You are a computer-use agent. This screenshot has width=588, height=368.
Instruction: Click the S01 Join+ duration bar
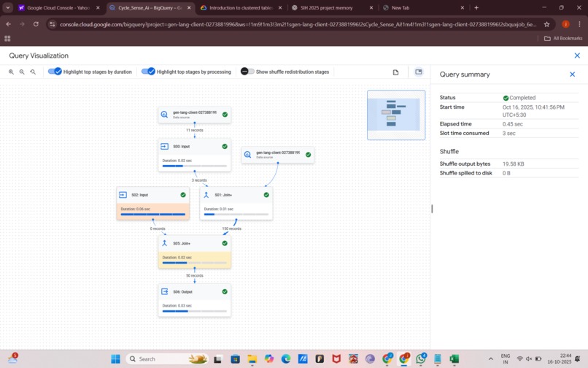point(236,214)
